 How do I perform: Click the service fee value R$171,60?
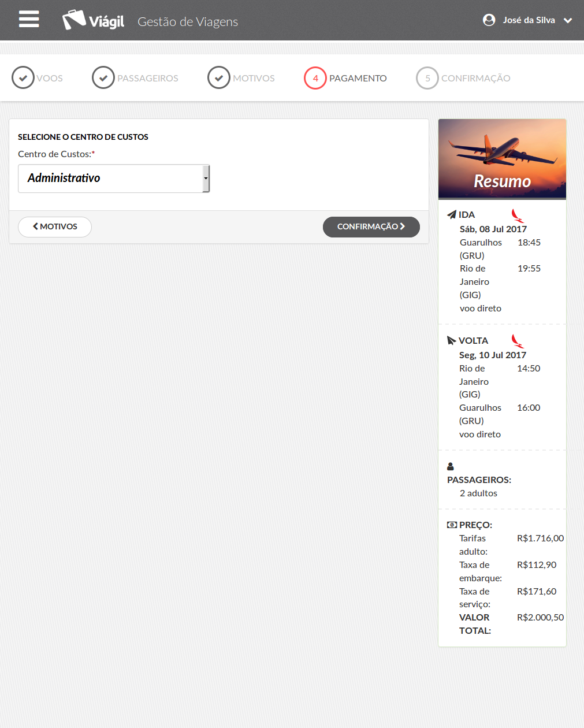[537, 591]
